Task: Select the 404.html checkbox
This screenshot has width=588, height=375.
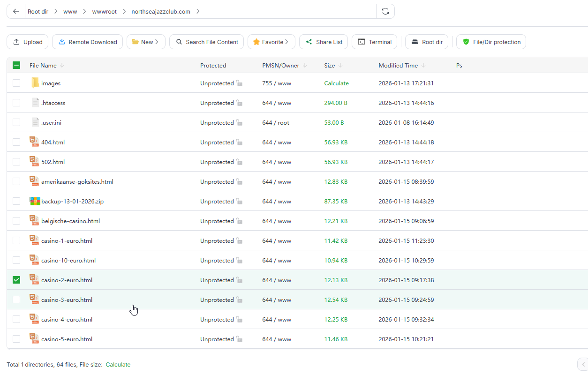Action: 16,142
